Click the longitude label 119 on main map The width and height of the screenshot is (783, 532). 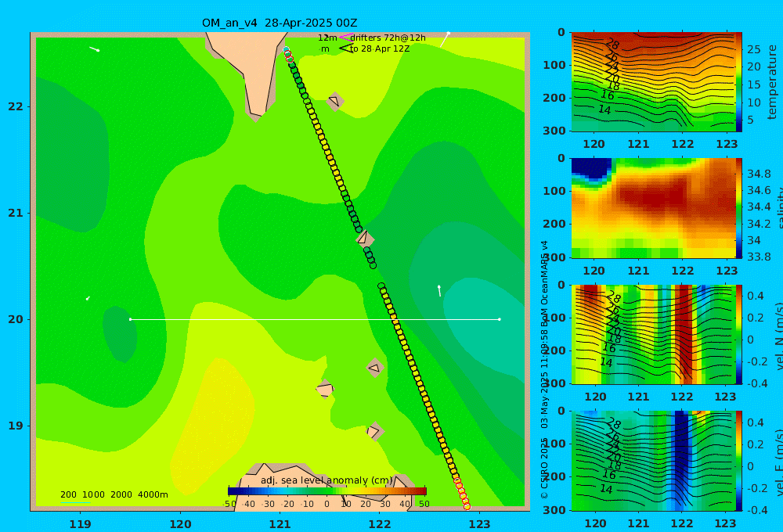(81, 524)
